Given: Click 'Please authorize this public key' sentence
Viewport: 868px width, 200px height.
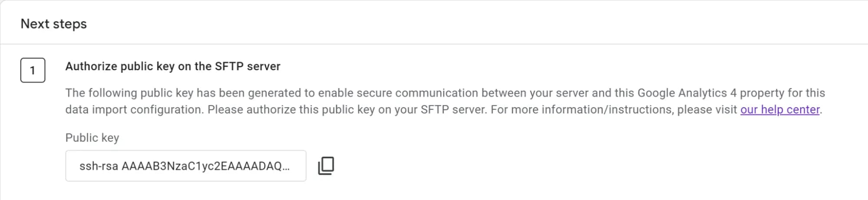Looking at the screenshot, I should [291, 109].
